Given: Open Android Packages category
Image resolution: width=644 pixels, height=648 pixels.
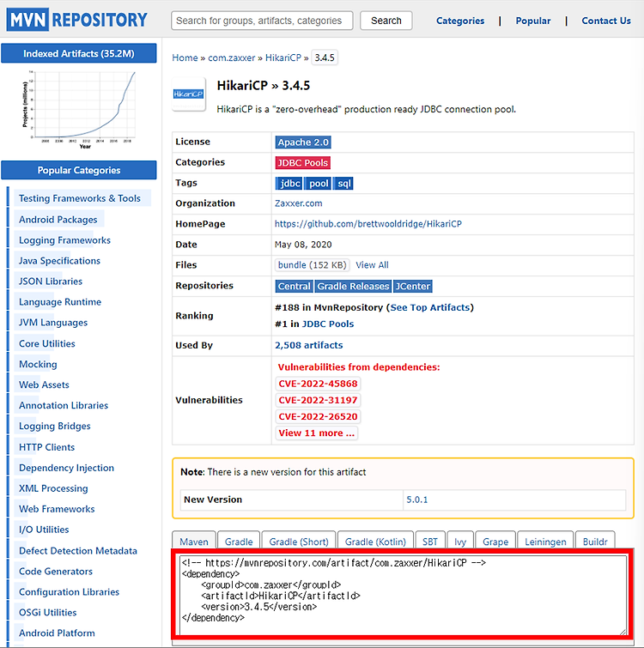Looking at the screenshot, I should point(58,220).
